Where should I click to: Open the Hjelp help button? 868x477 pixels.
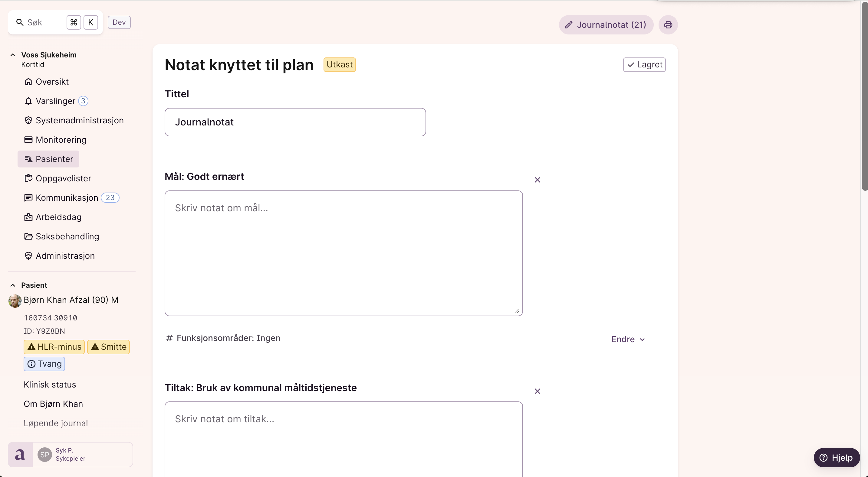(836, 457)
